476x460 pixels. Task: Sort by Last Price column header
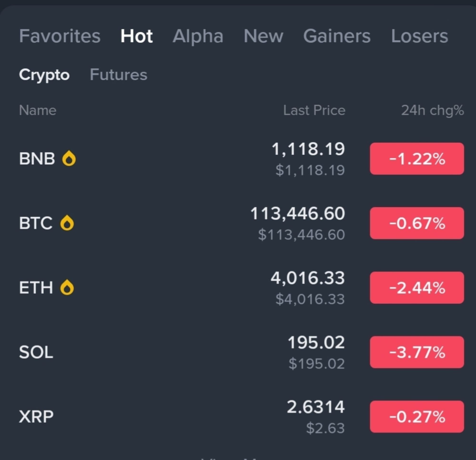tap(314, 110)
